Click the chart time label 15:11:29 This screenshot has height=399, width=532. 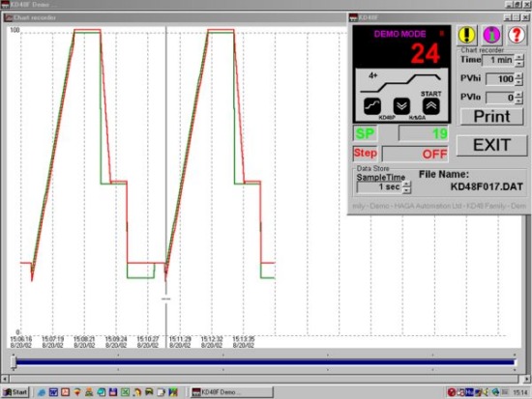tap(180, 339)
